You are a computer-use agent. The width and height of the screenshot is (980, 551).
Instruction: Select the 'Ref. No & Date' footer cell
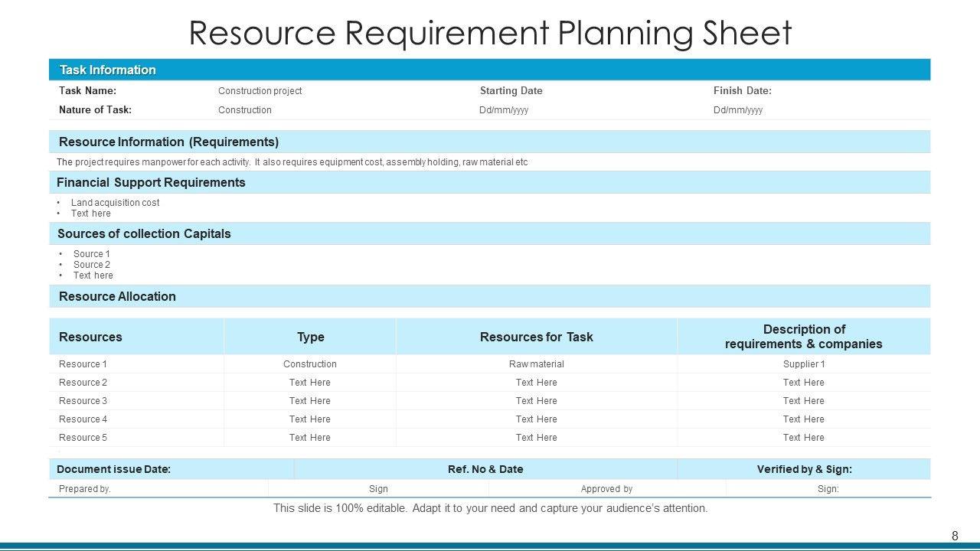tap(485, 469)
